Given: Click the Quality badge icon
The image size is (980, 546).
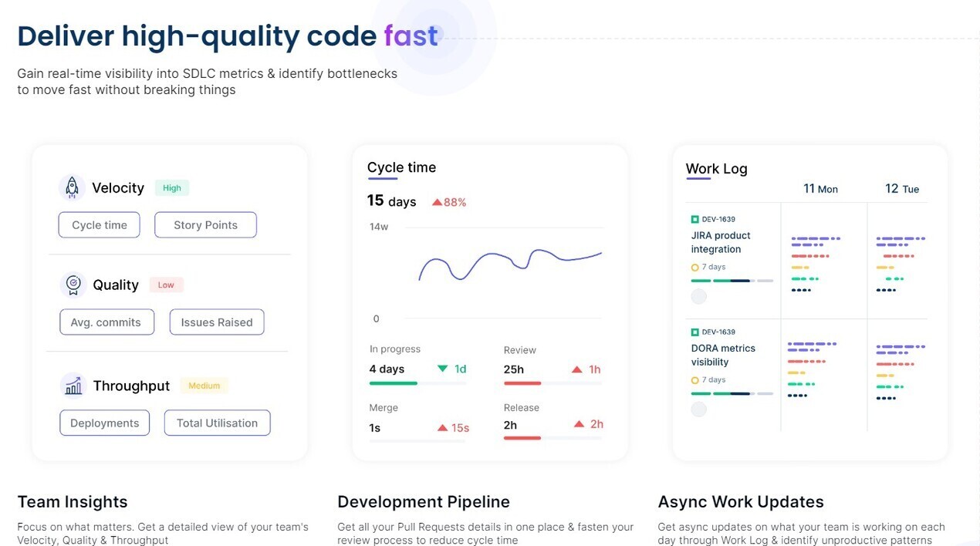Looking at the screenshot, I should tap(73, 285).
